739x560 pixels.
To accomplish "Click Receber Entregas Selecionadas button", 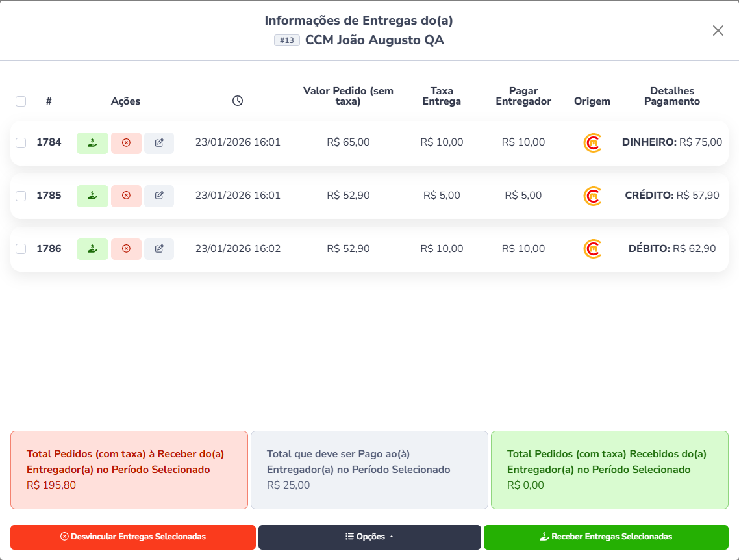I will click(x=606, y=537).
